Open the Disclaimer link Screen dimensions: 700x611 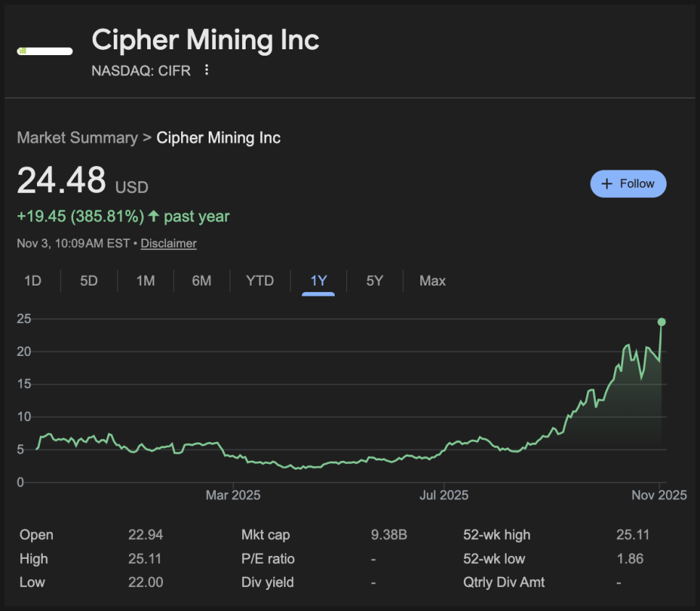[x=168, y=244]
